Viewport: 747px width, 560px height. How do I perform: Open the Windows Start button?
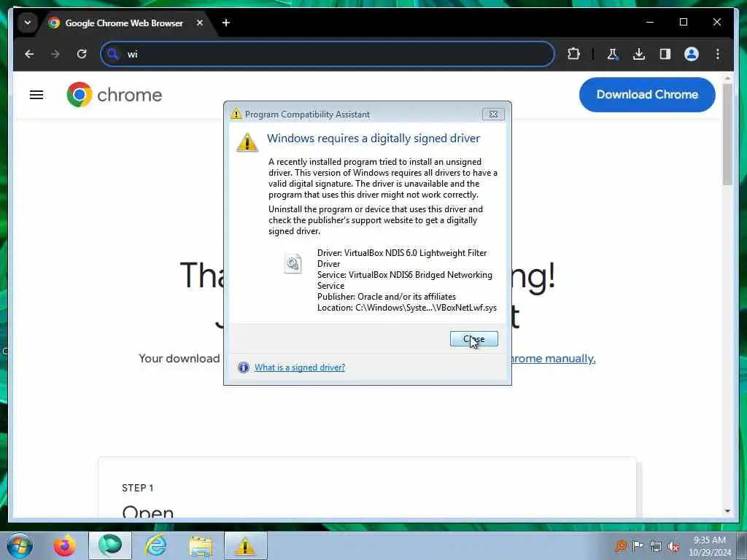click(x=20, y=545)
